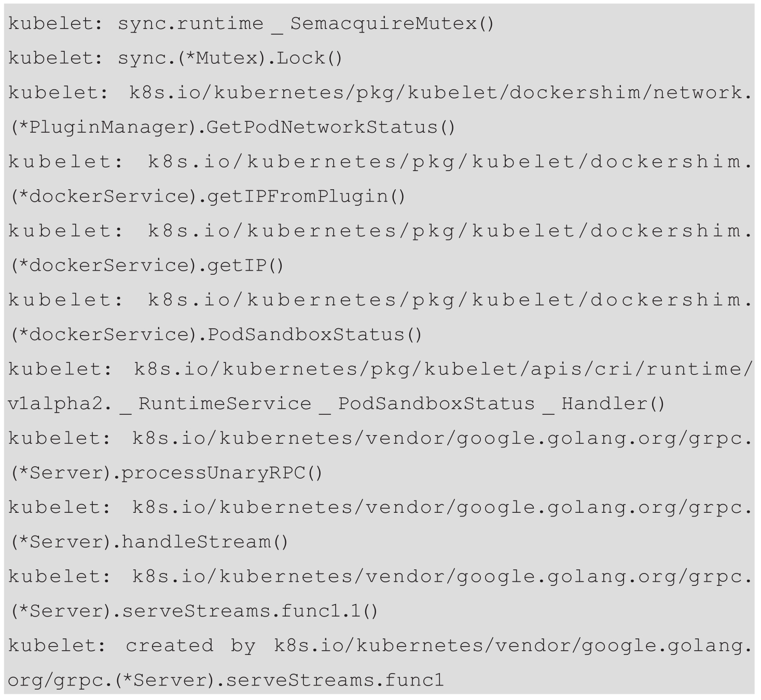Image resolution: width=761 pixels, height=700 pixels.
Task: Select the (*PluginManager).GetPodNetworkStatus() line
Action: point(232,127)
